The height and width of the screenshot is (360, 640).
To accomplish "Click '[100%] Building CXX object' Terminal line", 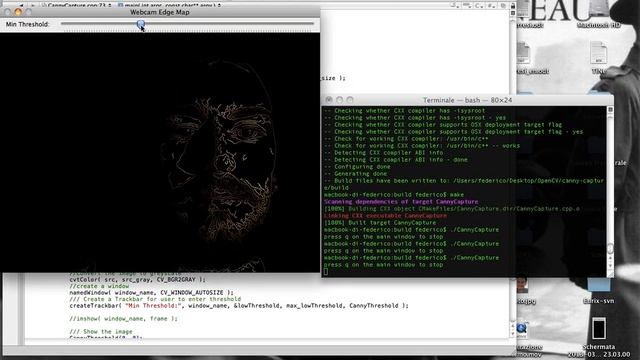I will tap(452, 209).
